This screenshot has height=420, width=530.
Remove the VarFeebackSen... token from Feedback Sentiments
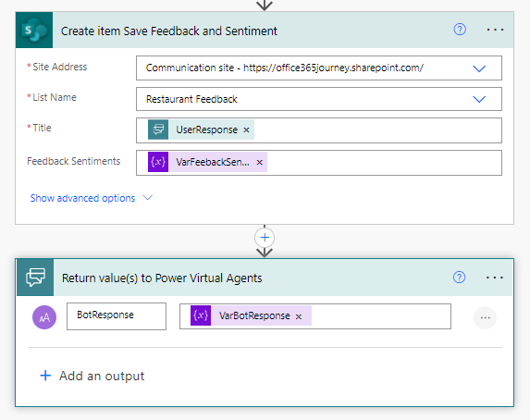pos(259,163)
